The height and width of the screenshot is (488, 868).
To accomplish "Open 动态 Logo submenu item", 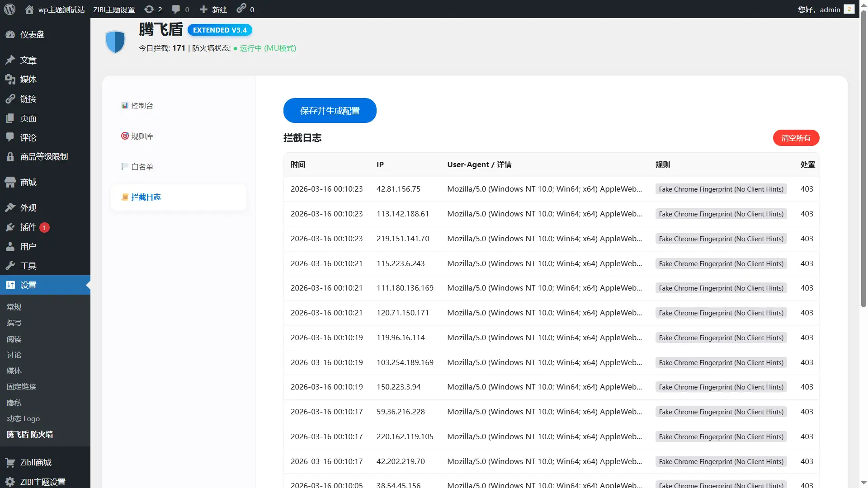I will pos(23,418).
